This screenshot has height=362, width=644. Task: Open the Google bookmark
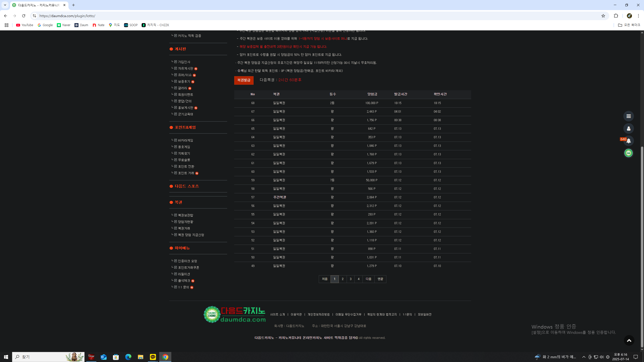[x=45, y=25]
